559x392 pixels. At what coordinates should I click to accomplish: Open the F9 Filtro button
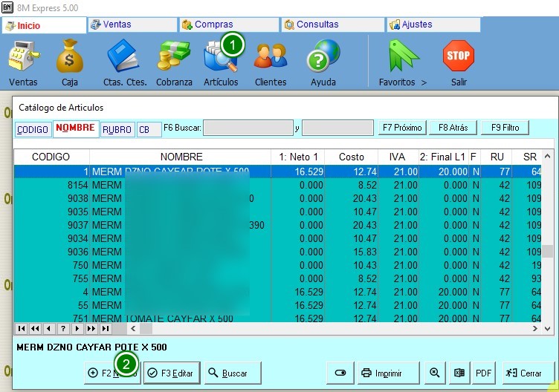(x=505, y=128)
